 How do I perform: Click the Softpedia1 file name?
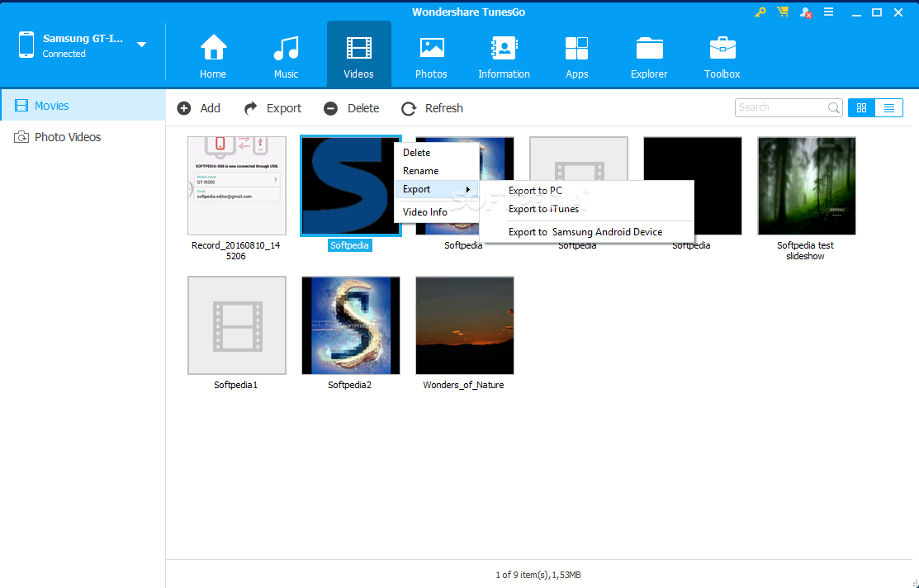(x=235, y=385)
